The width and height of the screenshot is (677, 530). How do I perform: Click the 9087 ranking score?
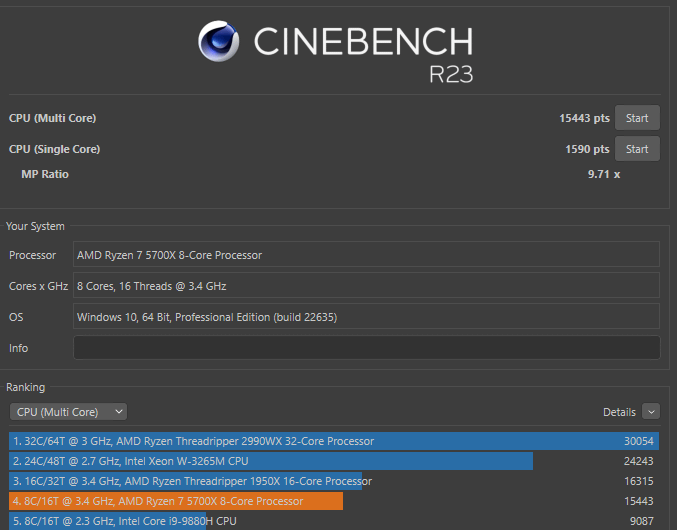point(642,521)
